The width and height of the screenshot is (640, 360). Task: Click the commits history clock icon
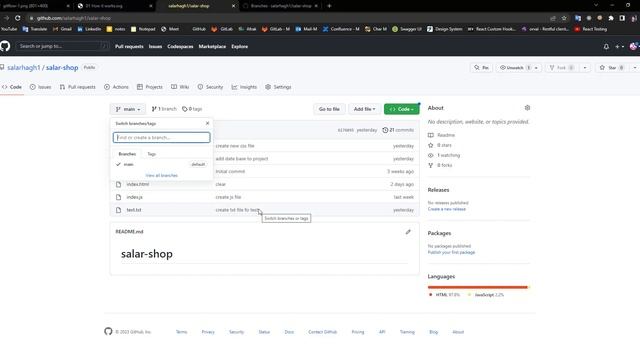click(x=385, y=130)
